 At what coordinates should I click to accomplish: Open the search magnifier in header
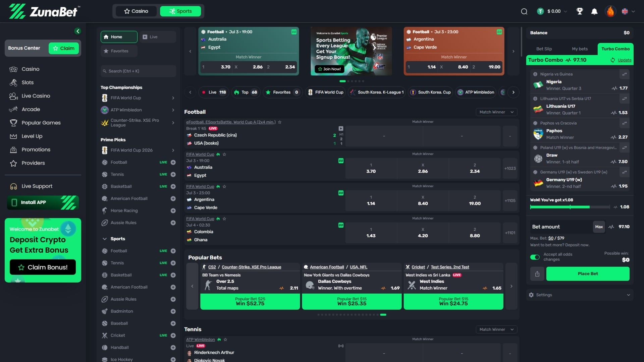click(524, 11)
